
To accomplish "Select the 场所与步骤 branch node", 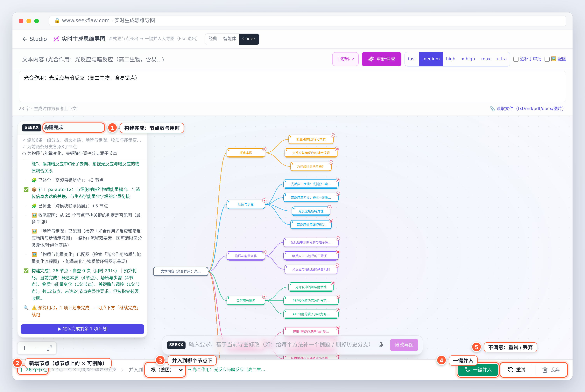I will 245,205.
